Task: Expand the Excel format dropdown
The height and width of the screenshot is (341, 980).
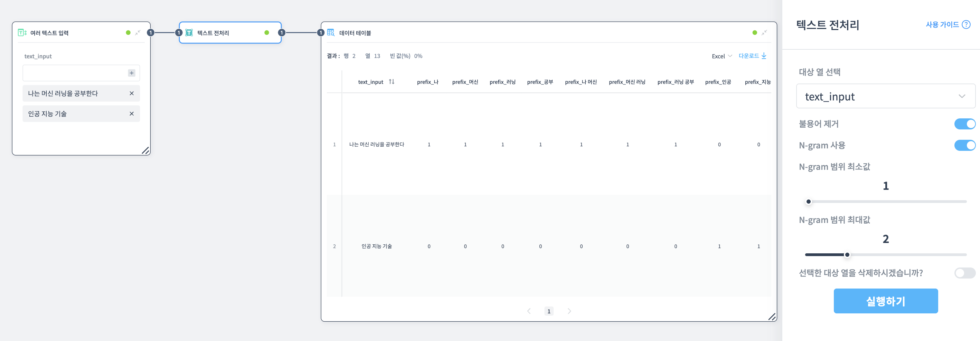Action: pyautogui.click(x=722, y=56)
